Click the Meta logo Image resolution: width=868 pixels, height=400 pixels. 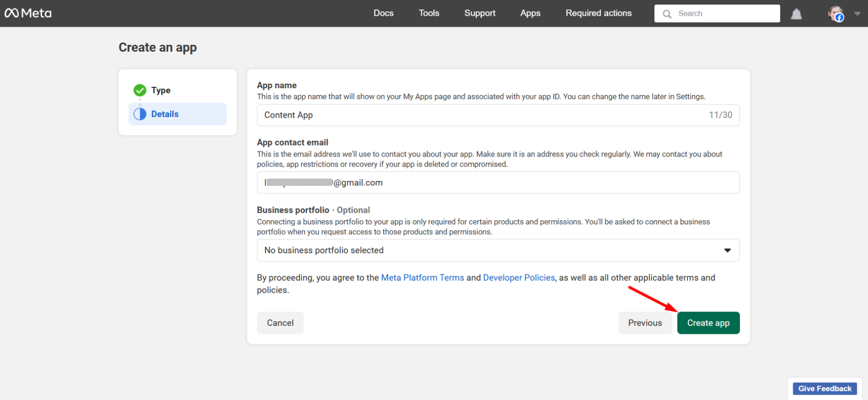(28, 13)
